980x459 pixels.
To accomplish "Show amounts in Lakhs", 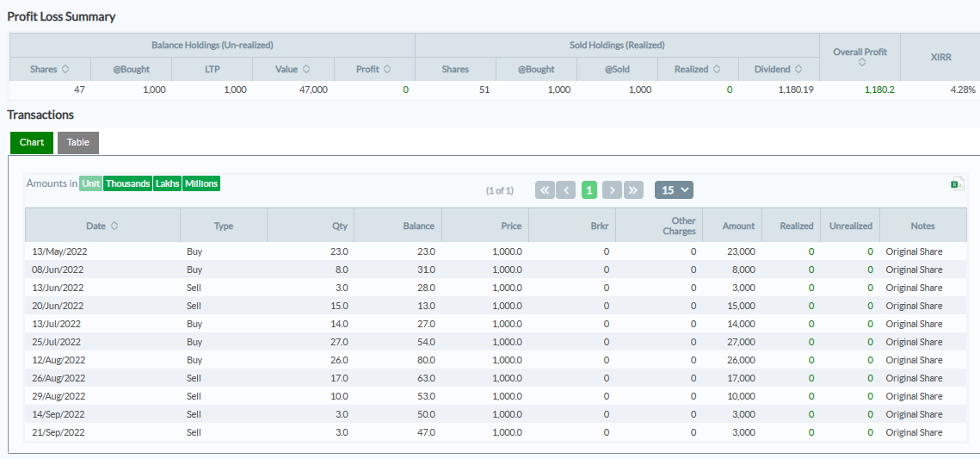I will [x=168, y=183].
